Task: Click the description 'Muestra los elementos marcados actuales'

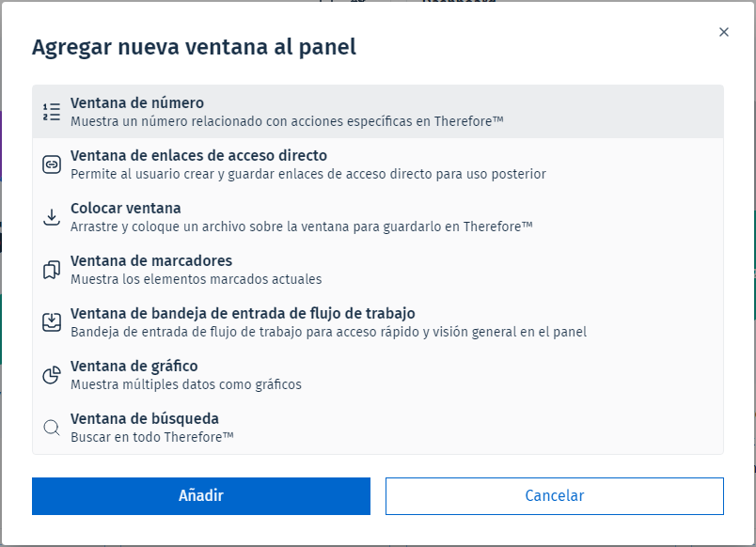Action: click(x=197, y=279)
